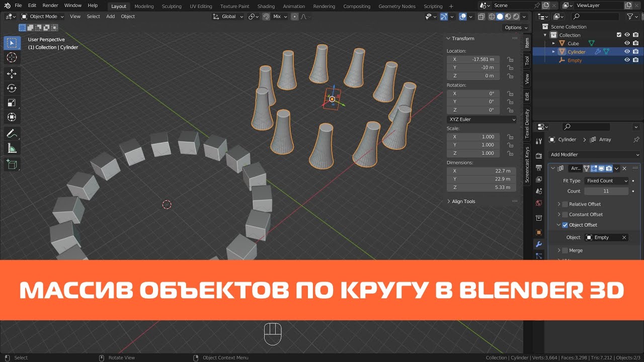Open Global transform orientation dropdown
This screenshot has height=362, width=644.
tap(229, 17)
